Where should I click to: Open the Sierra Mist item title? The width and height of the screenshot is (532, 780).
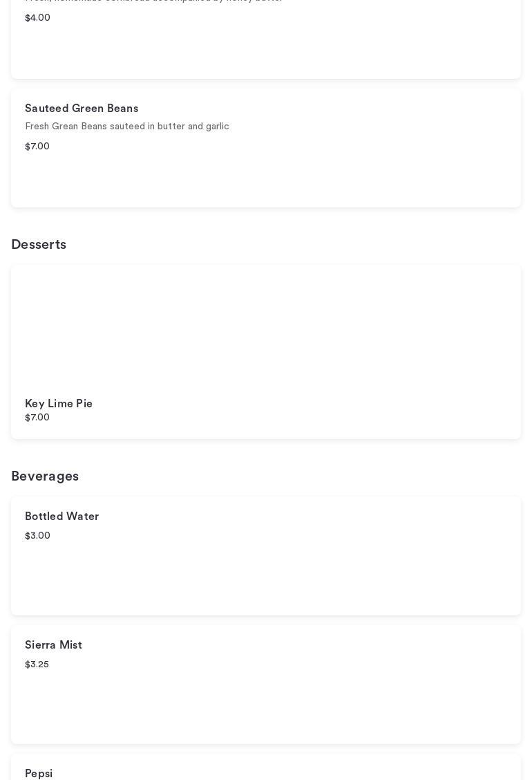click(53, 645)
